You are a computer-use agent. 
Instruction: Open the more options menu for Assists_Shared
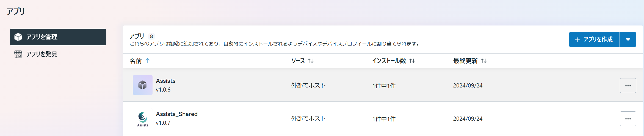(x=628, y=119)
